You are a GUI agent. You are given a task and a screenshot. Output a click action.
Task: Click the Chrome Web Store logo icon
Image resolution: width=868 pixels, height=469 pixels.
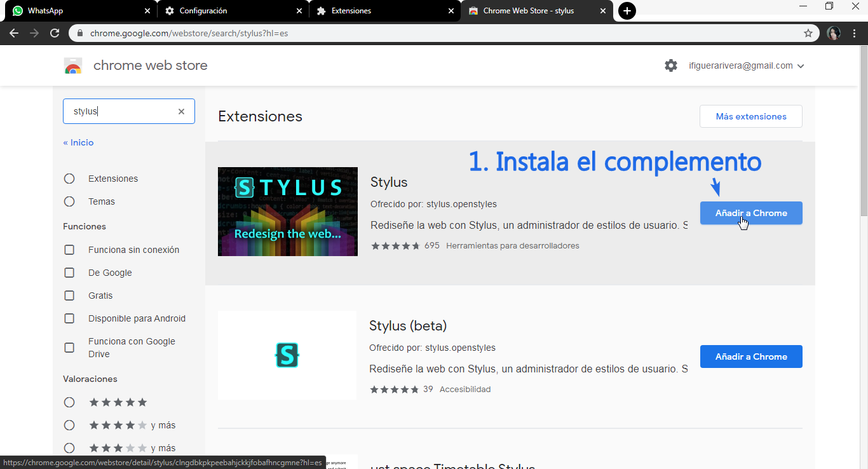[x=73, y=66]
